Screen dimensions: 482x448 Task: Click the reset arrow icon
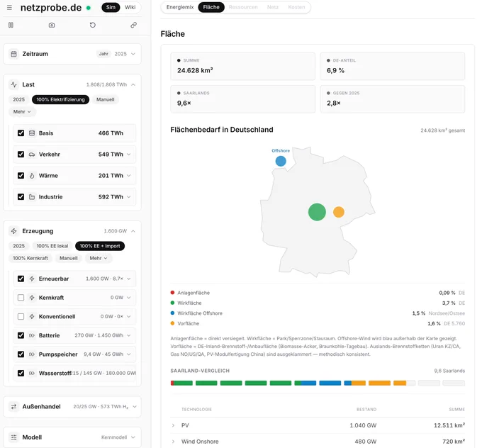click(x=93, y=25)
